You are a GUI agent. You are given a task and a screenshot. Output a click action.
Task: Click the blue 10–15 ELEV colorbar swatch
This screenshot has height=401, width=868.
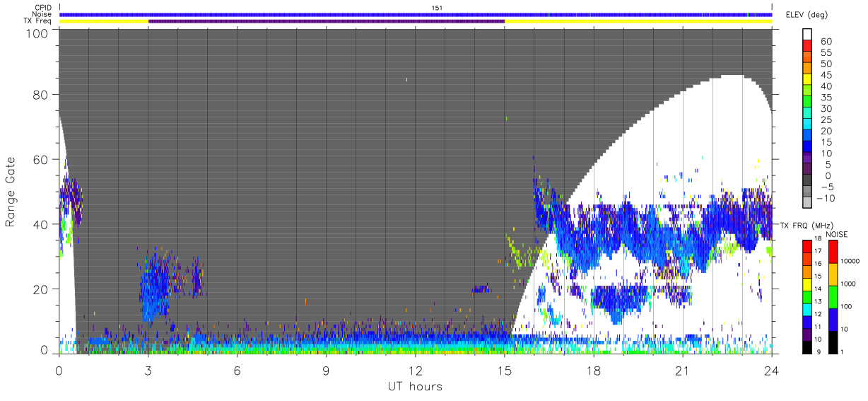807,147
